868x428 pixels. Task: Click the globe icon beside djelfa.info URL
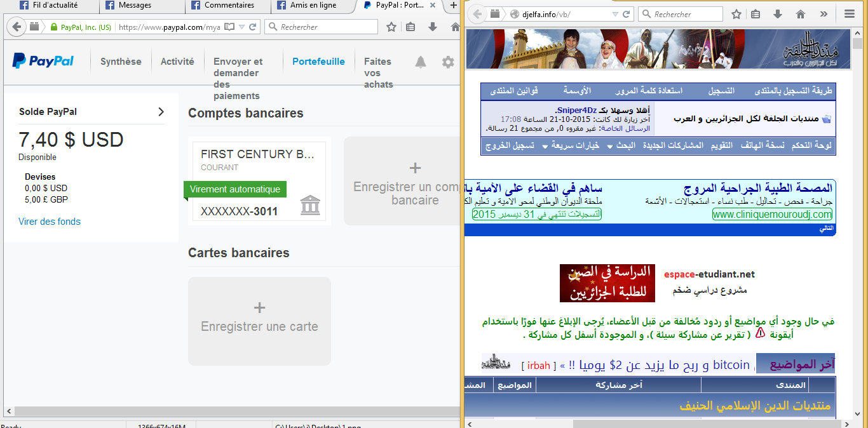pyautogui.click(x=514, y=14)
